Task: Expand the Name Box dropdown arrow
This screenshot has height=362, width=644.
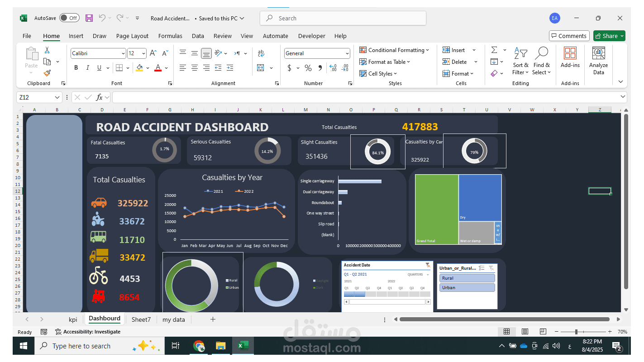Action: [x=57, y=97]
